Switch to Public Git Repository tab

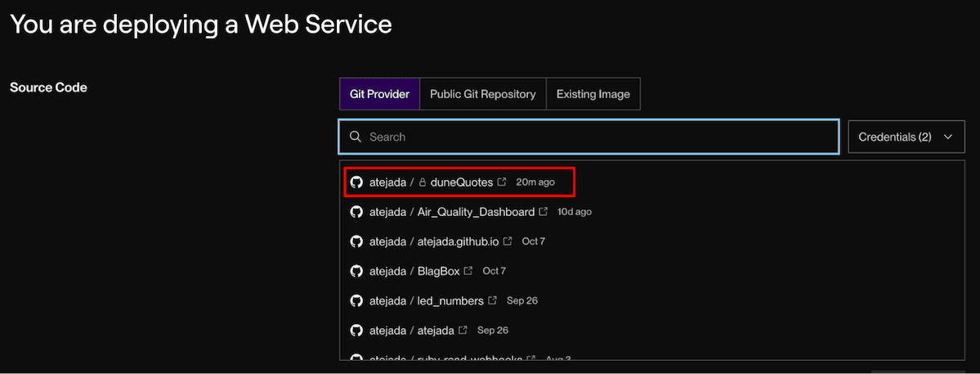click(482, 94)
